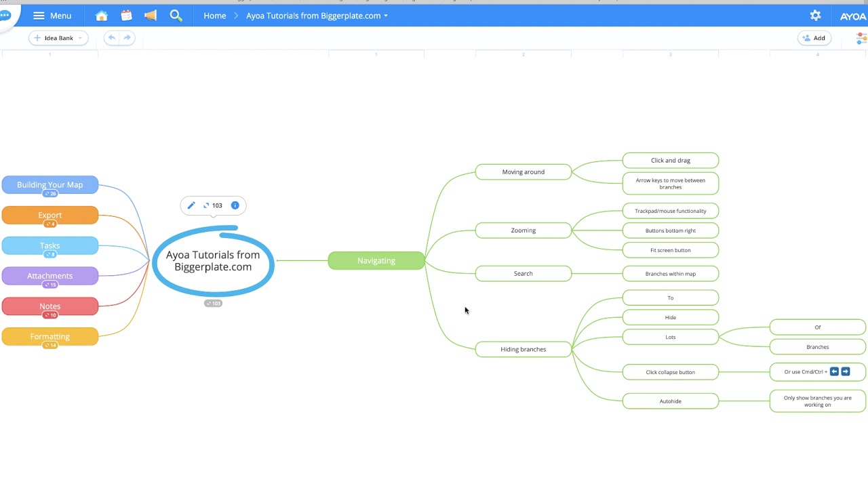Select Trackpad/mouse functionality node
The width and height of the screenshot is (868, 488).
coord(671,211)
